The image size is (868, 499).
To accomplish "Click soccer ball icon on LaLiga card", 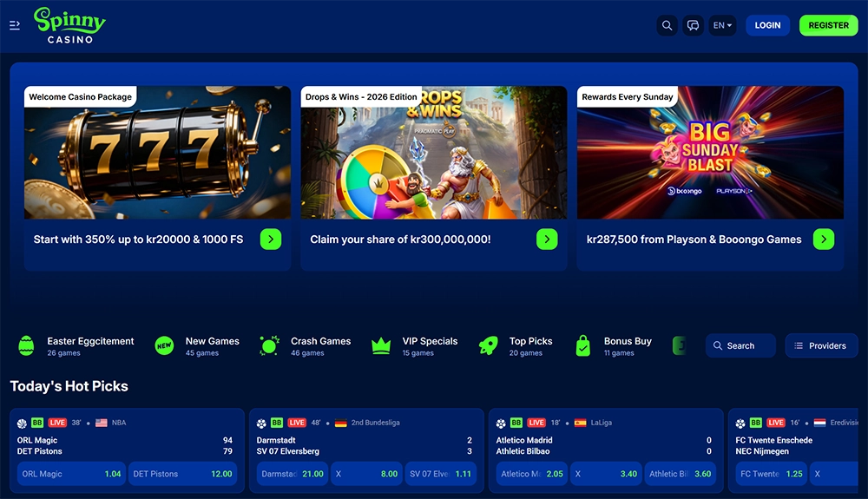I will pyautogui.click(x=501, y=423).
